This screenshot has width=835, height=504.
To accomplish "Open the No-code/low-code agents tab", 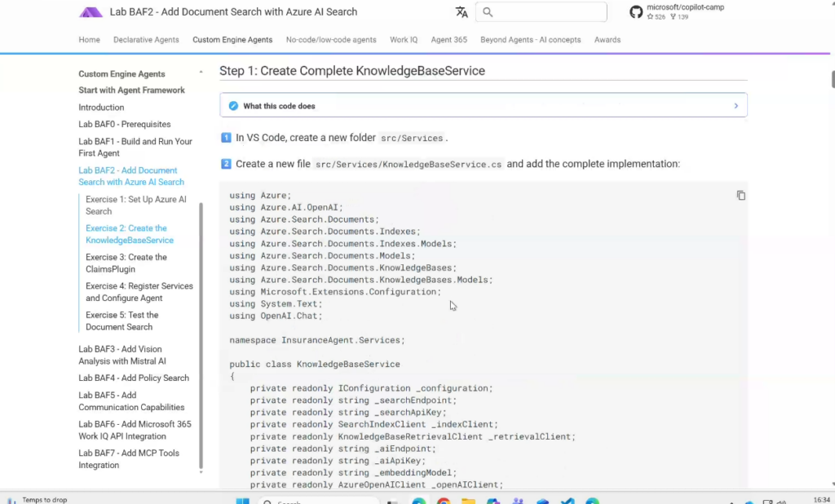I will point(331,40).
